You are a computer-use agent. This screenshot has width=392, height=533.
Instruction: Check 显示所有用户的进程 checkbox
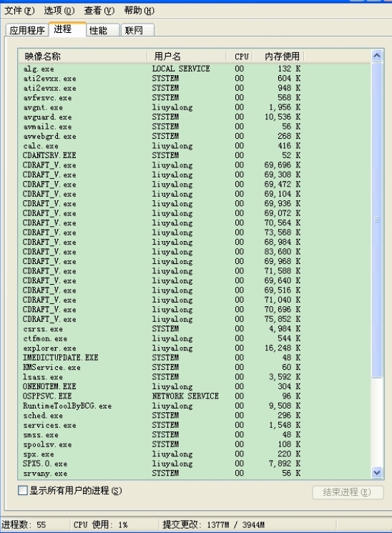pos(23,491)
